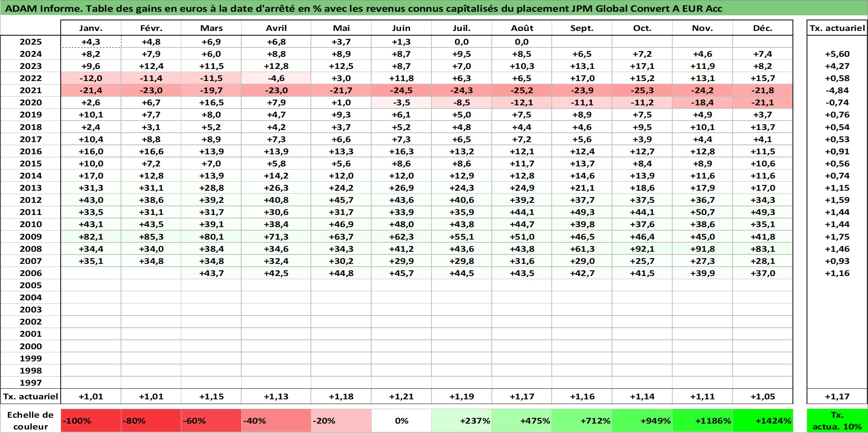The height and width of the screenshot is (433, 868).
Task: Select the -60% color swatch
Action: (x=211, y=421)
